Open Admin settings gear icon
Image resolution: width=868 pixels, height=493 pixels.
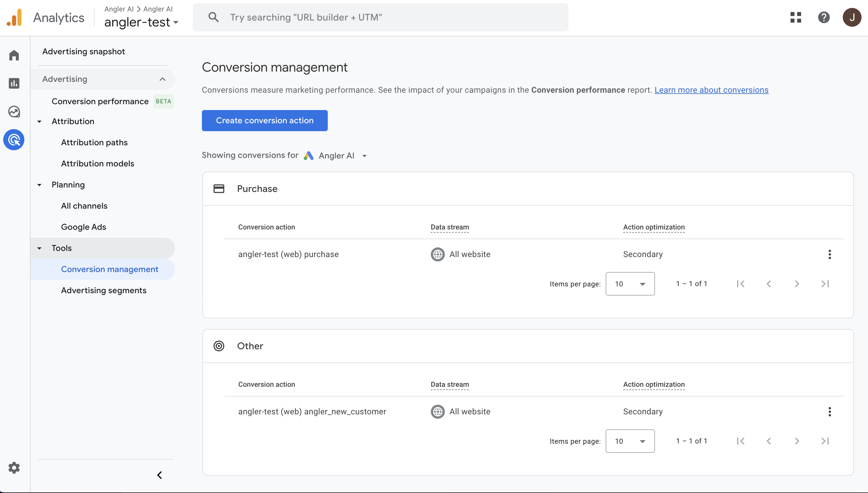14,467
